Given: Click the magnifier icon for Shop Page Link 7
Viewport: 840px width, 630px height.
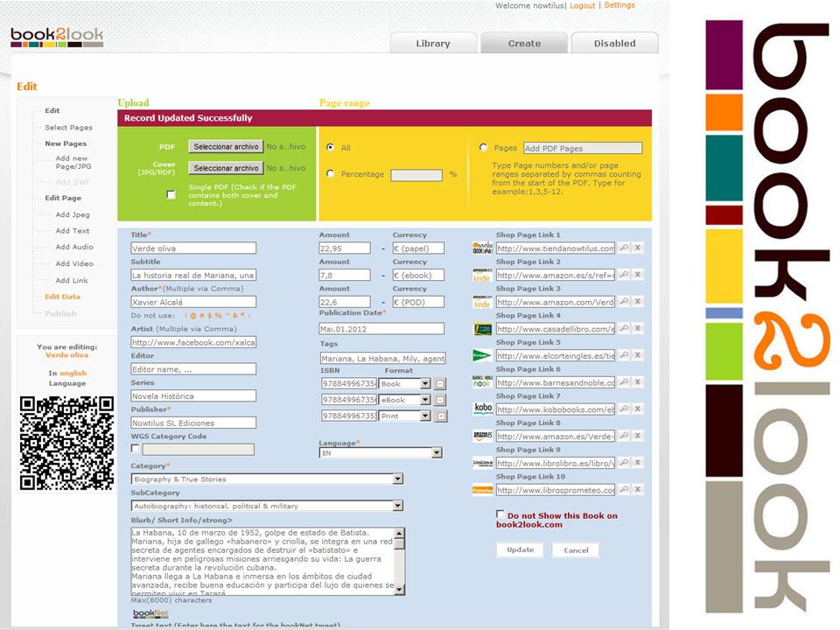Looking at the screenshot, I should coord(624,409).
